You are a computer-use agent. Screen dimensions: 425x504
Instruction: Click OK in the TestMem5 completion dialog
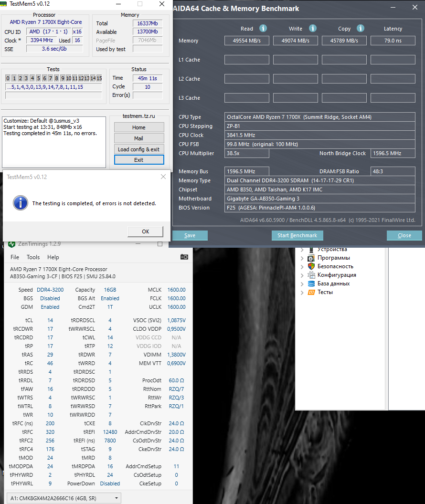coord(145,231)
